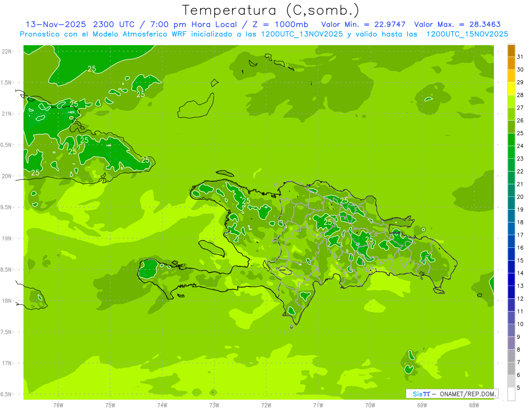Screen dimensions: 532x411
Task: Select the colorbar legend value 28
Action: [x=520, y=95]
